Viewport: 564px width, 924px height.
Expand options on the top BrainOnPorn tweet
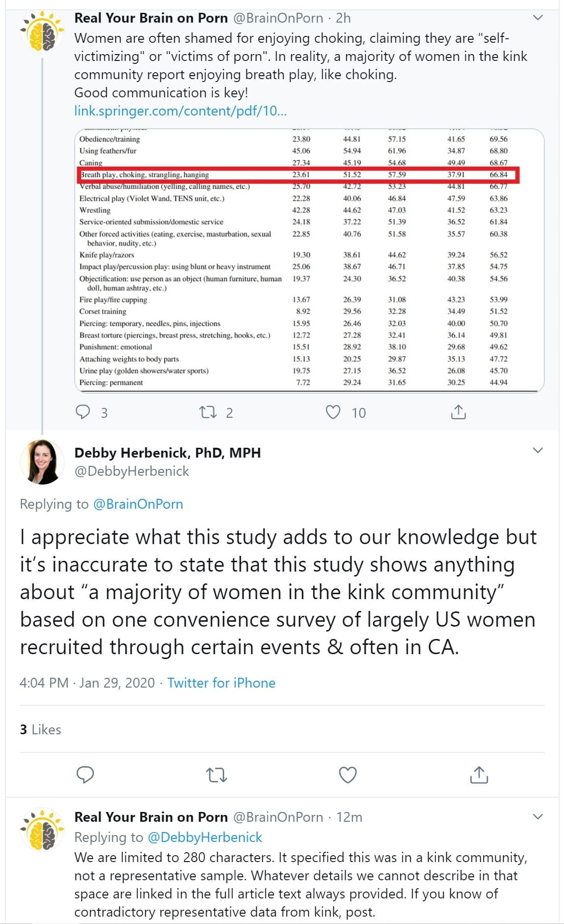(538, 18)
